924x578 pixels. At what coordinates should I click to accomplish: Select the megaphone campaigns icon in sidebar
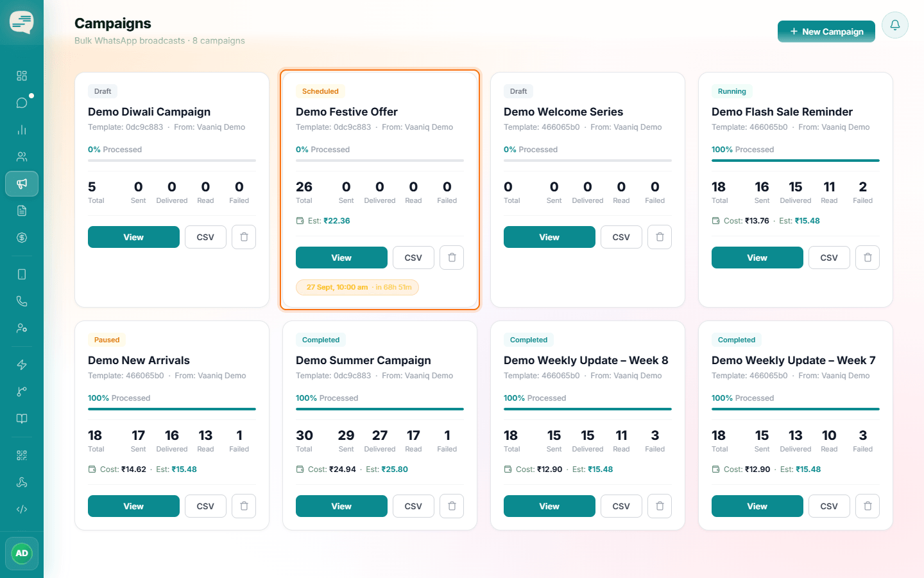click(x=22, y=184)
